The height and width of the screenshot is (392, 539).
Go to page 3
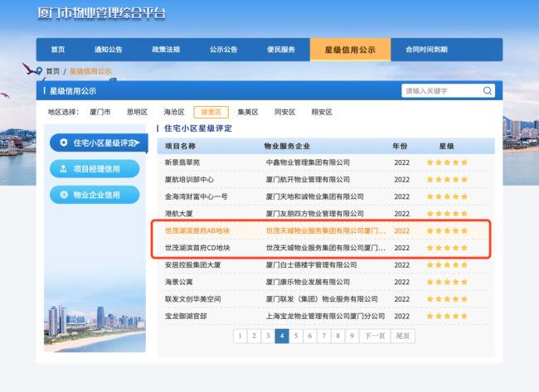[x=268, y=336]
